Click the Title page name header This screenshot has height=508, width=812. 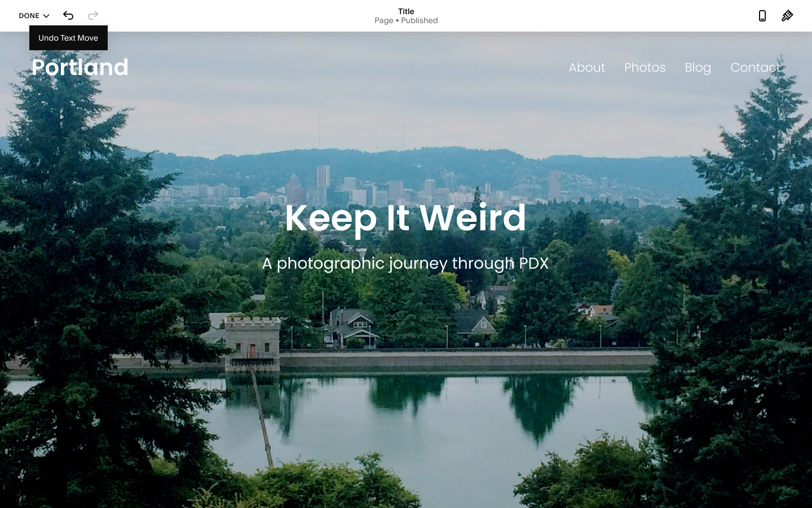(406, 11)
